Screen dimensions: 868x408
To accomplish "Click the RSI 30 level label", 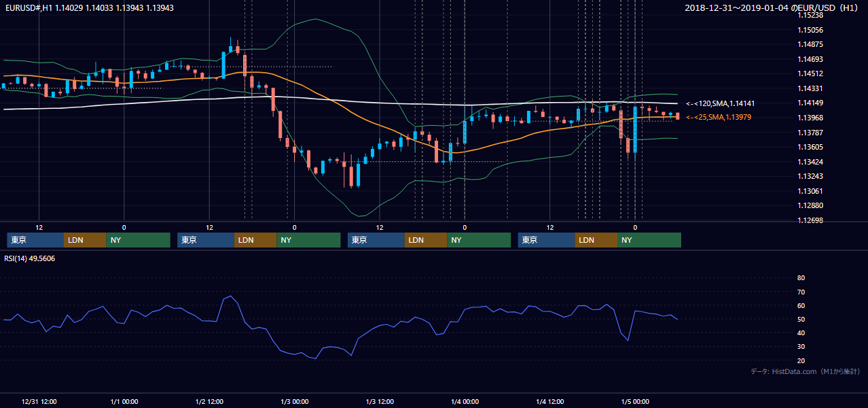I will 801,347.
